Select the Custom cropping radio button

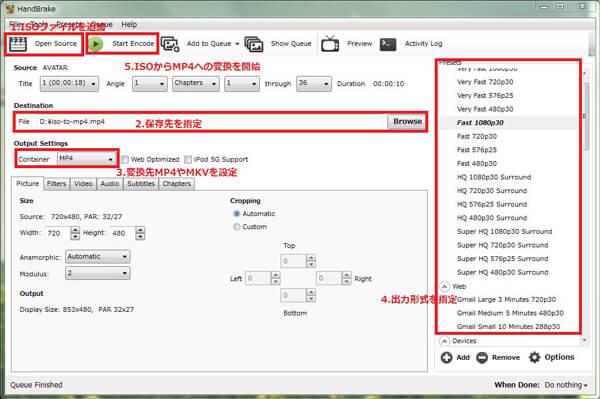coord(236,227)
